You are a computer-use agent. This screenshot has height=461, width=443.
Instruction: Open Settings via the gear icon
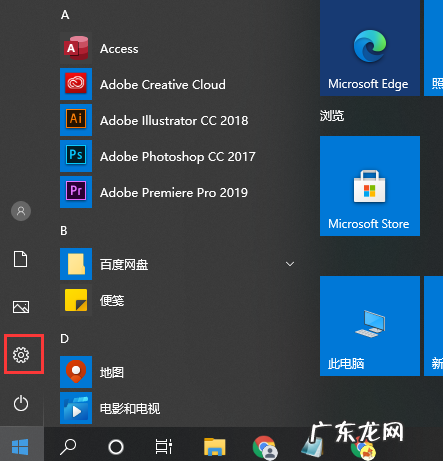[21, 355]
